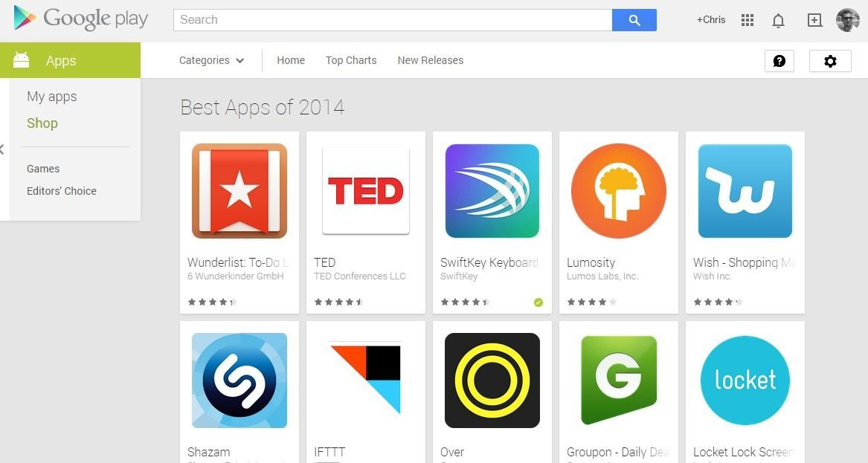Open the TED app tile
The image size is (868, 463).
pos(366,222)
